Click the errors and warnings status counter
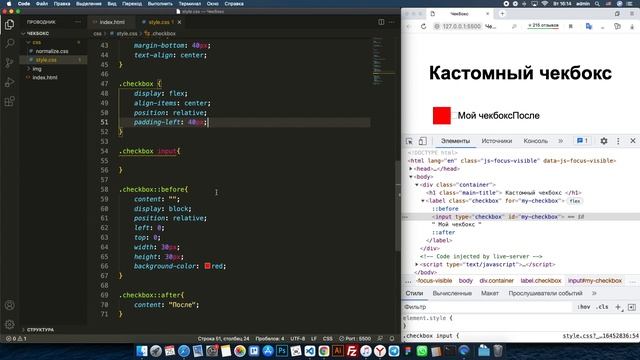The width and height of the screenshot is (640, 360). pyautogui.click(x=16, y=339)
